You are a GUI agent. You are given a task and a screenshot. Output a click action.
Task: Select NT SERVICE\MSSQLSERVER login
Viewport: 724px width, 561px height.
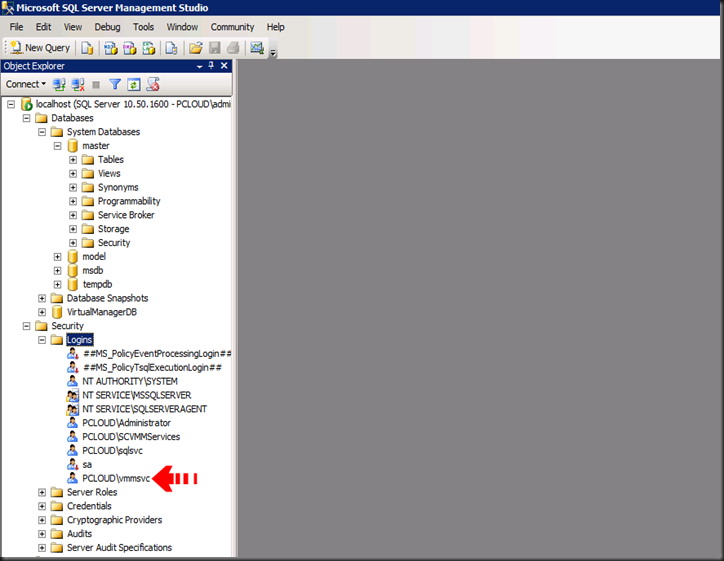137,395
